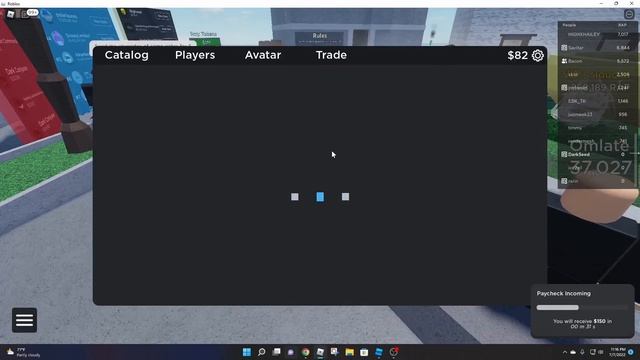Open Microsoft Store from taskbar
The image size is (640, 360).
point(364,352)
